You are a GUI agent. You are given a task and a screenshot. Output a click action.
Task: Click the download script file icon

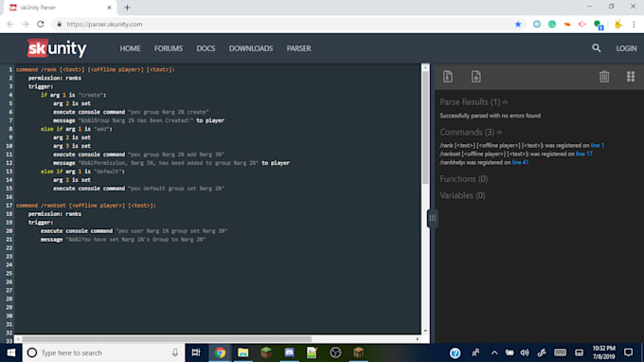click(x=476, y=77)
